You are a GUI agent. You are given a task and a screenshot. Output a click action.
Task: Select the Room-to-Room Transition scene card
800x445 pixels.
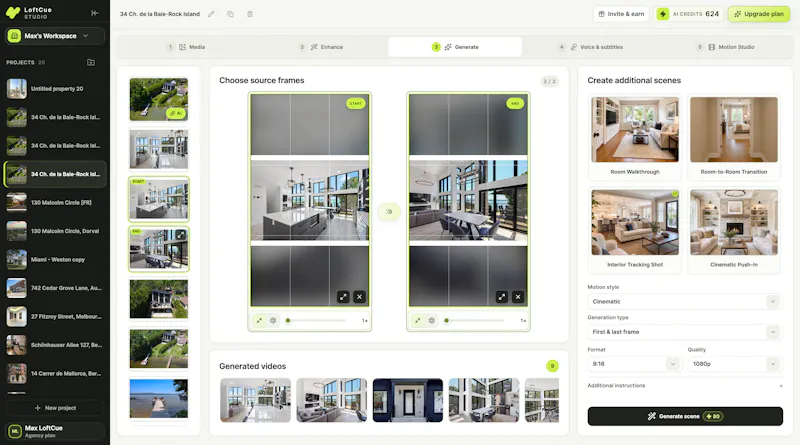tap(734, 137)
